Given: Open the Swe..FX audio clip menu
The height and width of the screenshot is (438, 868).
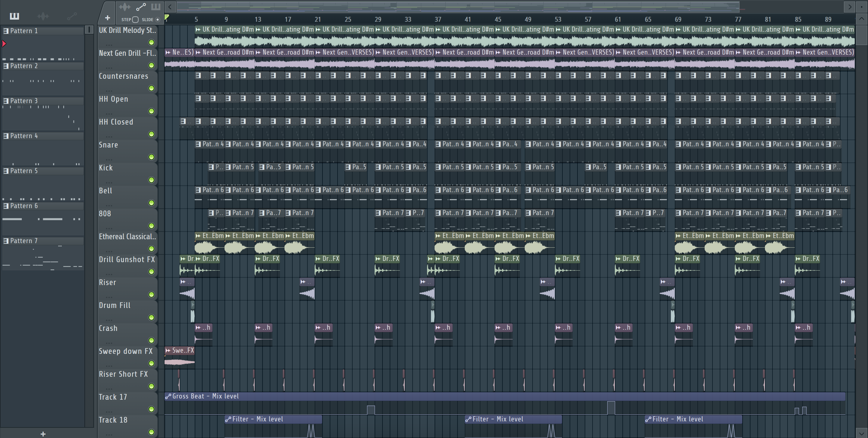Looking at the screenshot, I should click(168, 351).
